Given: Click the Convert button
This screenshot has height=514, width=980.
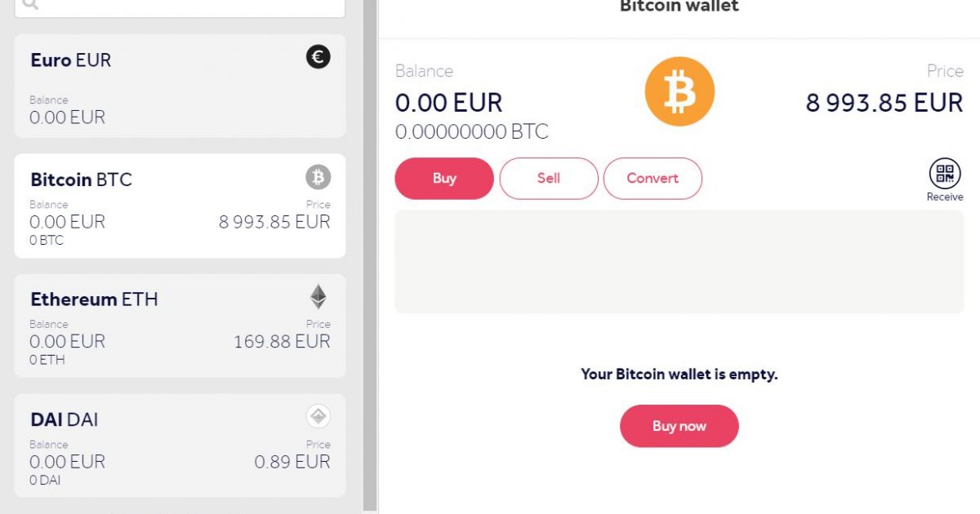Looking at the screenshot, I should click(653, 179).
